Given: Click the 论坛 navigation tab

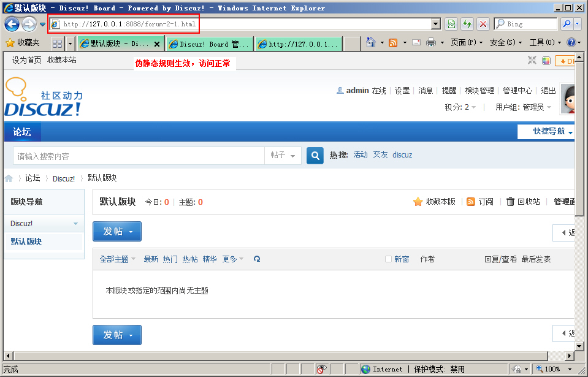Looking at the screenshot, I should tap(22, 132).
